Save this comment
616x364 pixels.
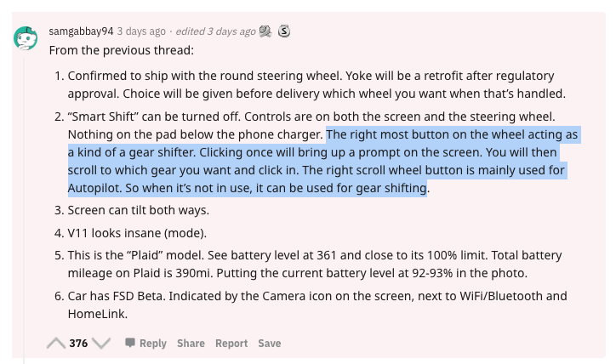[x=270, y=344]
